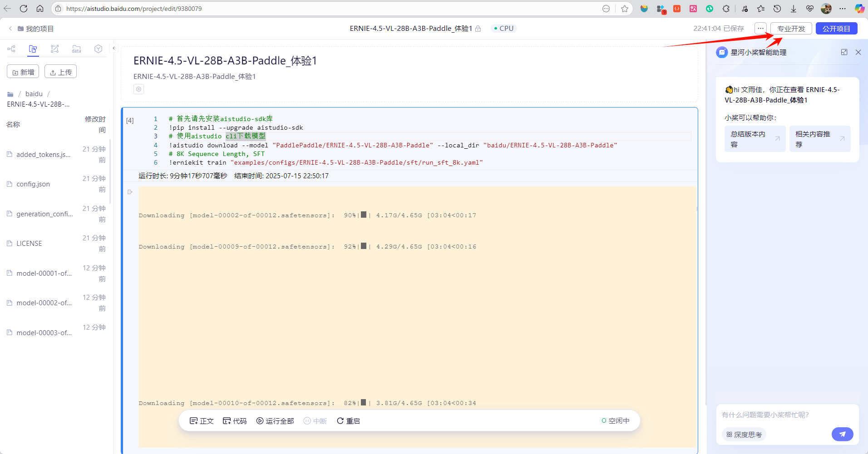Viewport: 868px width, 454px height.
Task: Insert a 正文 markdown cell
Action: [x=202, y=421]
